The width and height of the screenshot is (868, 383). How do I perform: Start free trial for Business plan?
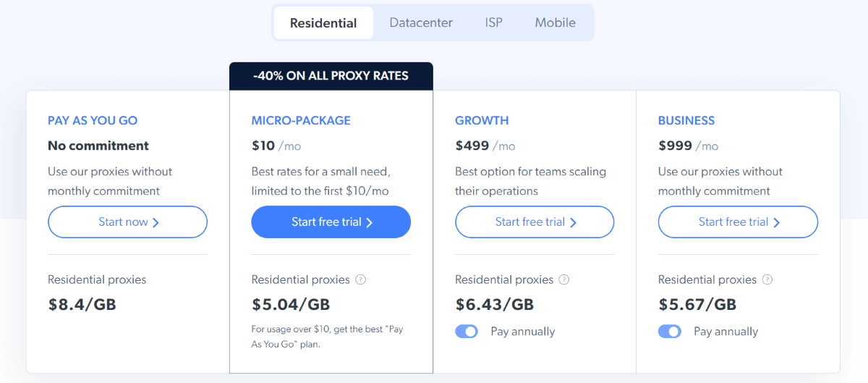coord(738,222)
